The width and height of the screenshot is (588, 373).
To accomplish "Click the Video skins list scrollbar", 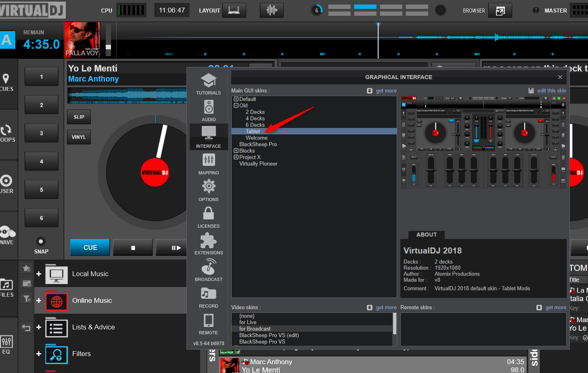I will (394, 324).
